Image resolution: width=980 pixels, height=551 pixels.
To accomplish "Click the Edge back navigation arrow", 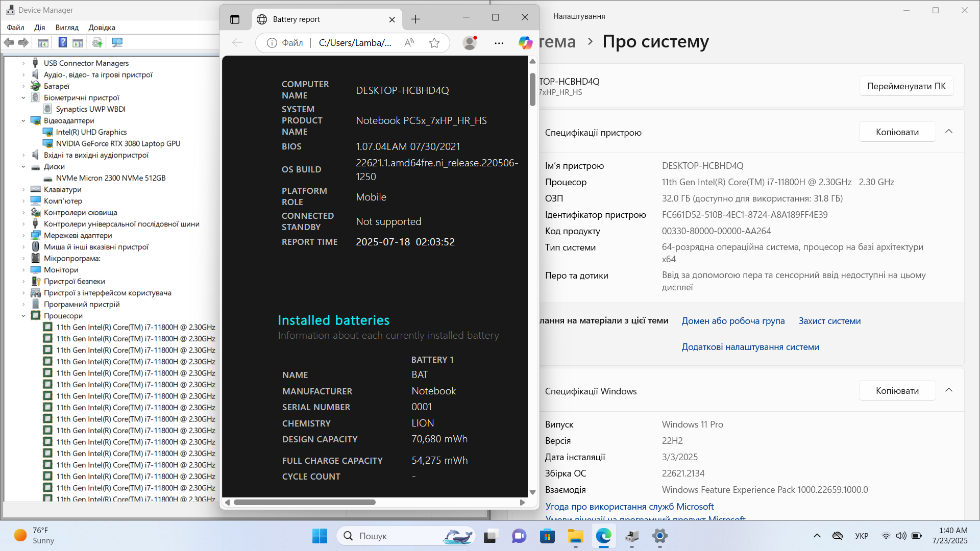I will (x=237, y=43).
